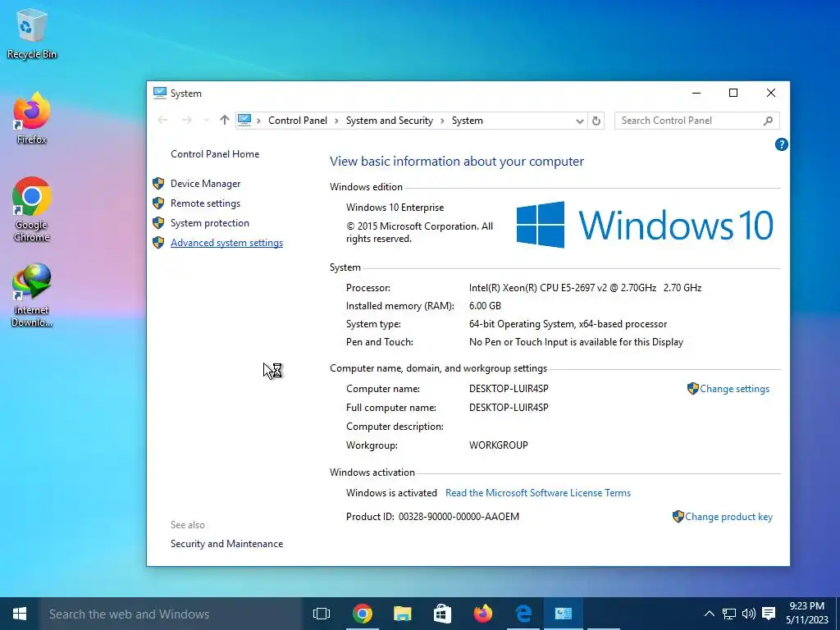This screenshot has height=630, width=840.
Task: Click the computer icon in address bar
Action: pyautogui.click(x=244, y=120)
